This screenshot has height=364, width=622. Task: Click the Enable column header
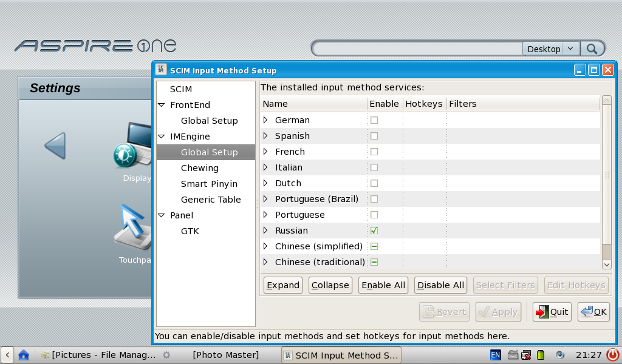point(384,104)
